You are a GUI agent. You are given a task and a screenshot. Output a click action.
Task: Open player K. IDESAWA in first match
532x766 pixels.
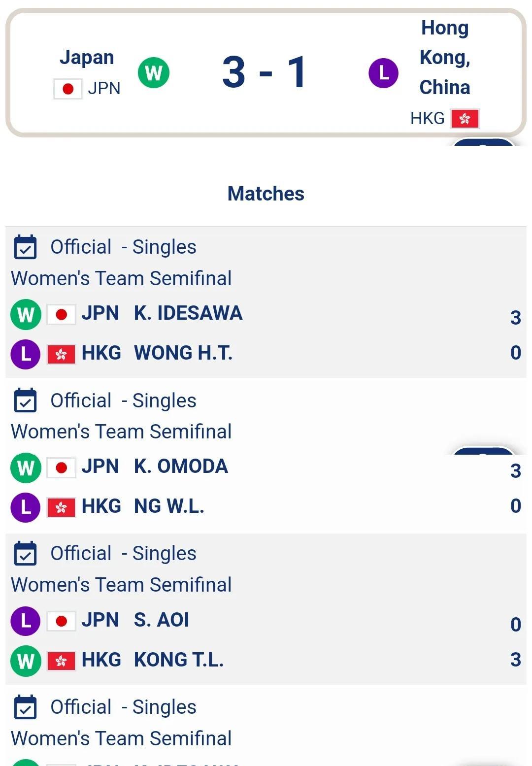[x=188, y=313]
